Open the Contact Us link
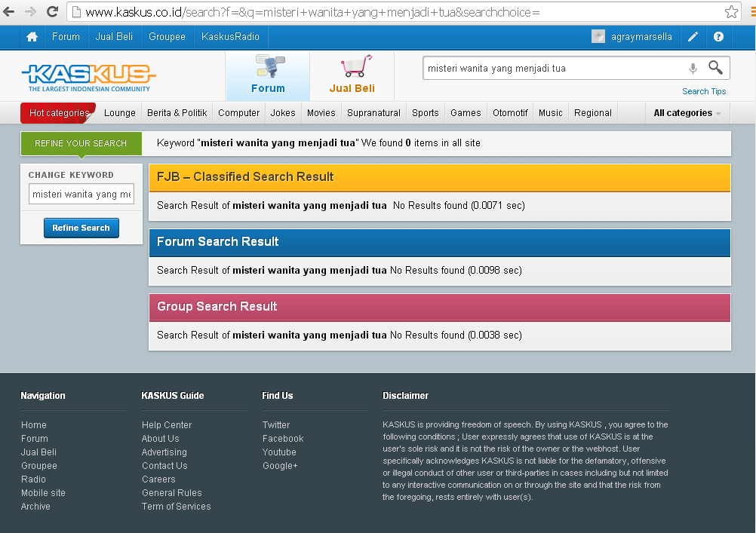 click(x=164, y=466)
